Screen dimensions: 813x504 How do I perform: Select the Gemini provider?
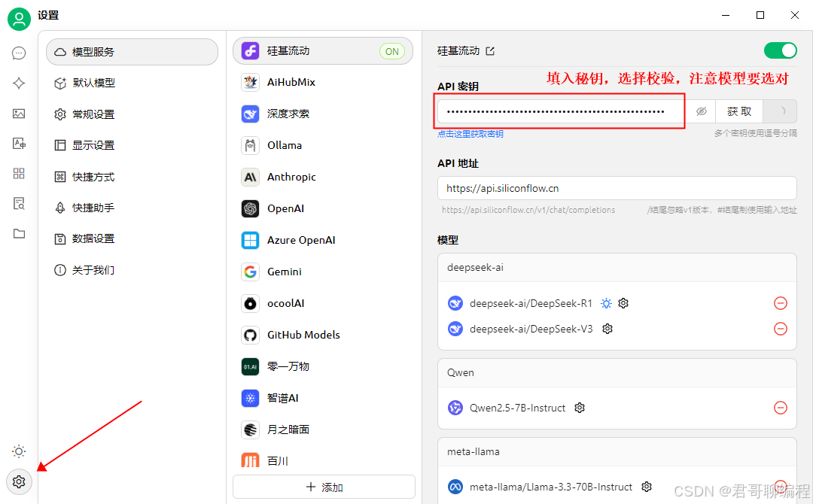click(323, 272)
